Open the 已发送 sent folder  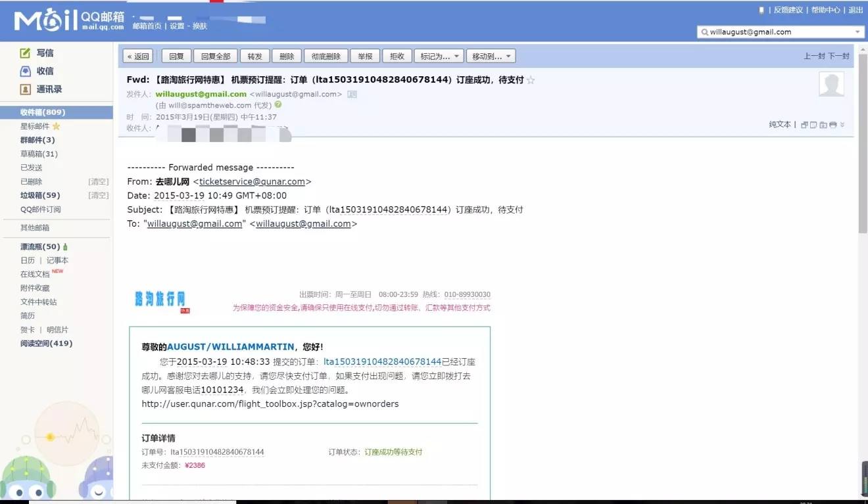pos(32,168)
